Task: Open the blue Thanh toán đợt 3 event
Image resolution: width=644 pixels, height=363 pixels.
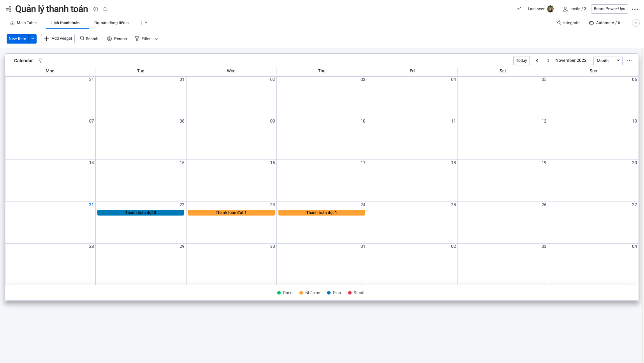Action: (141, 213)
